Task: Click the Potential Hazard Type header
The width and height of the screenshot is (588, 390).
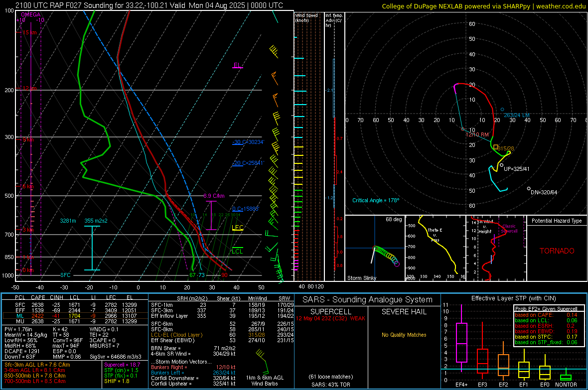Action: click(557, 221)
